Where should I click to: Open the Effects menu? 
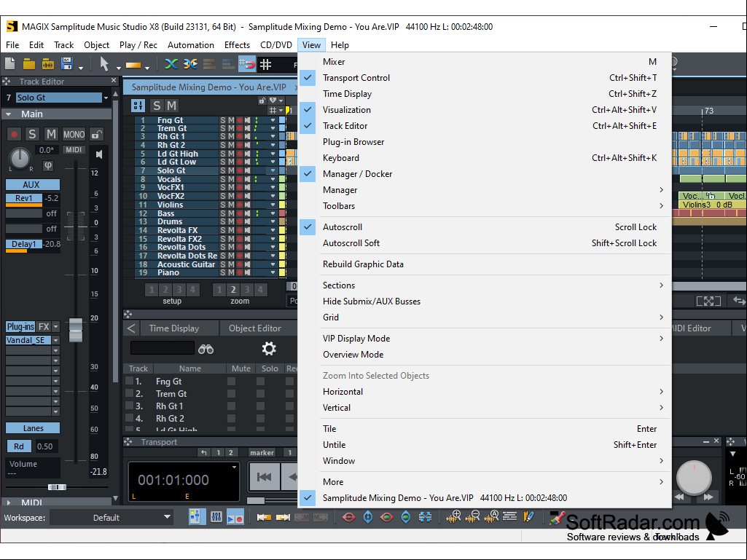[x=237, y=44]
